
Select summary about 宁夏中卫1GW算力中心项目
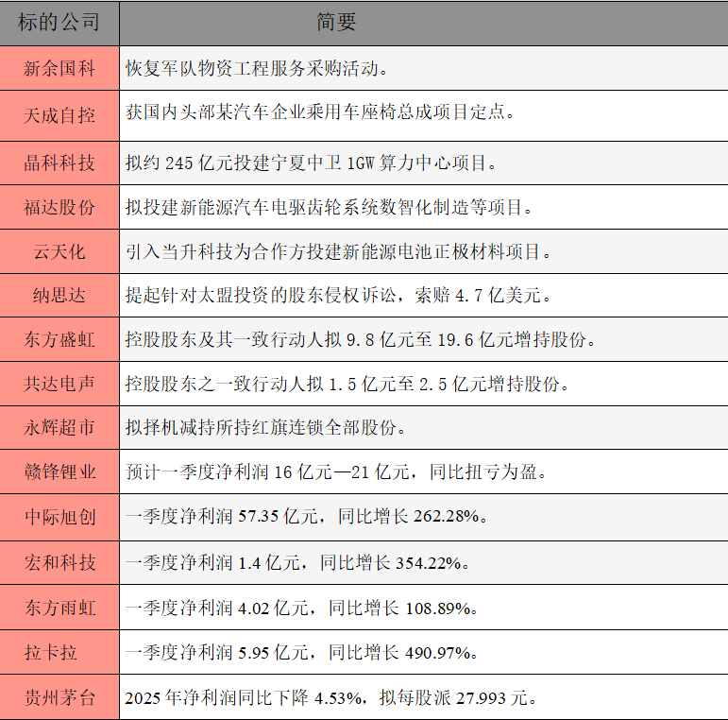424,163
